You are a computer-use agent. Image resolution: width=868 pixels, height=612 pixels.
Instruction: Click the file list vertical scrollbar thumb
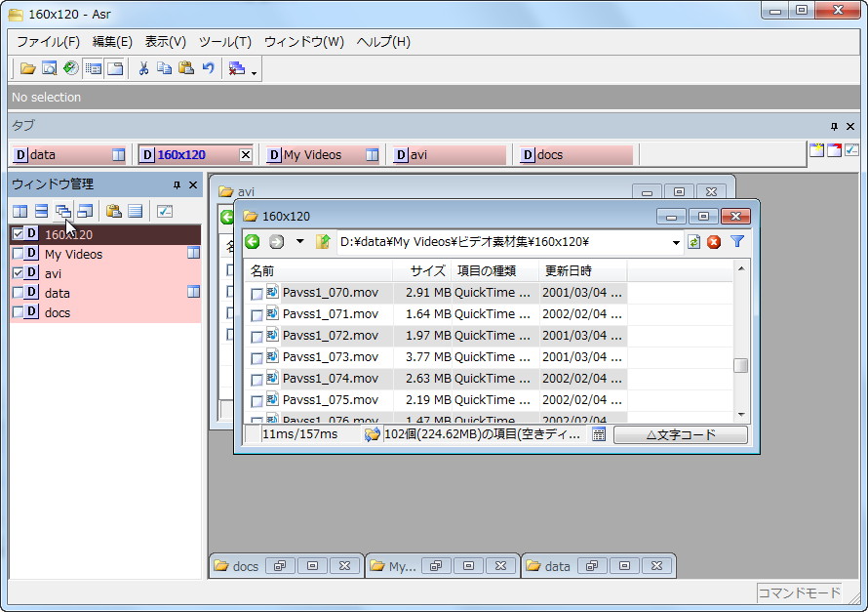[740, 365]
